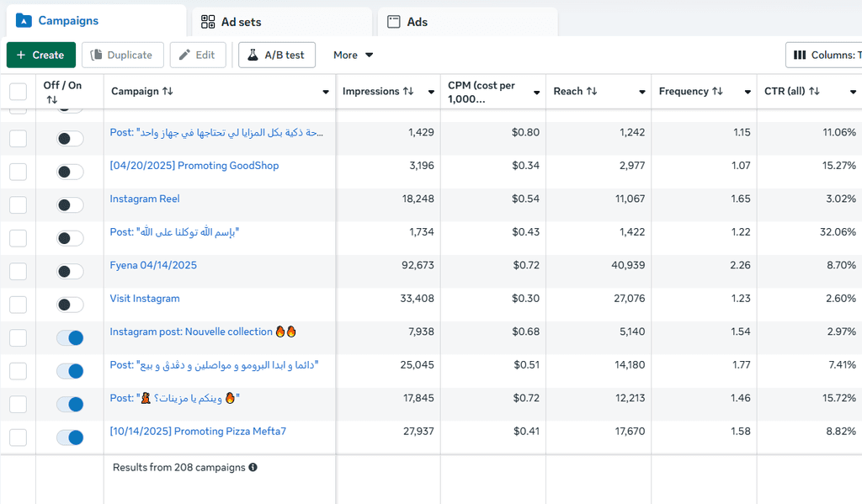
Task: Open the CPM column dropdown arrow
Action: [536, 92]
